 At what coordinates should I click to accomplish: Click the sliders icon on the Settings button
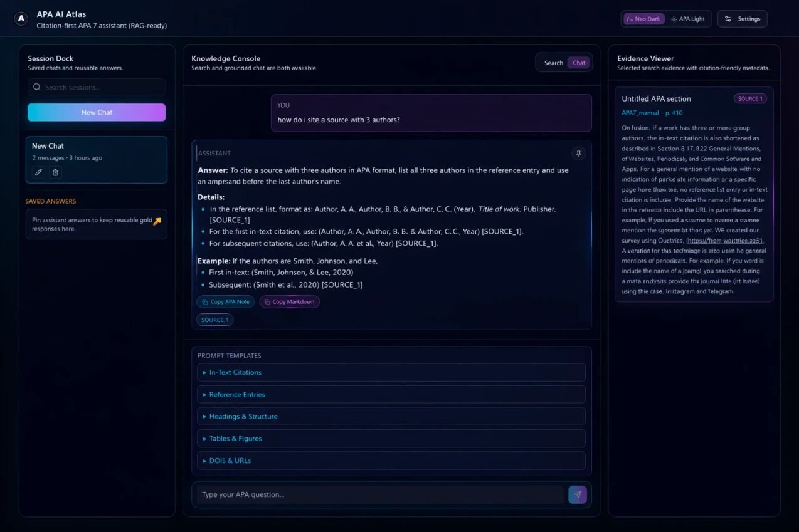pos(728,19)
